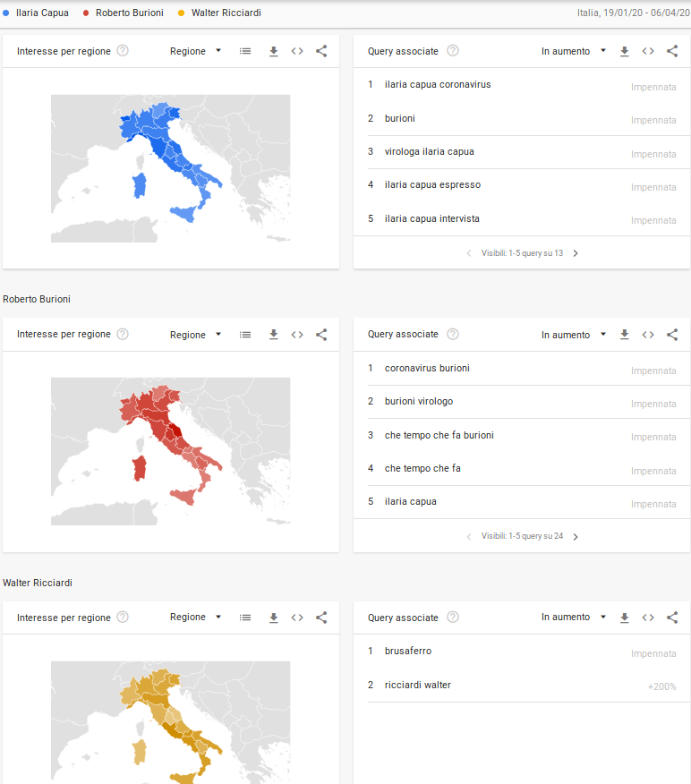Expand In aumento dropdown for Burioni queries
Viewport: 691px width, 784px height.
tap(574, 335)
